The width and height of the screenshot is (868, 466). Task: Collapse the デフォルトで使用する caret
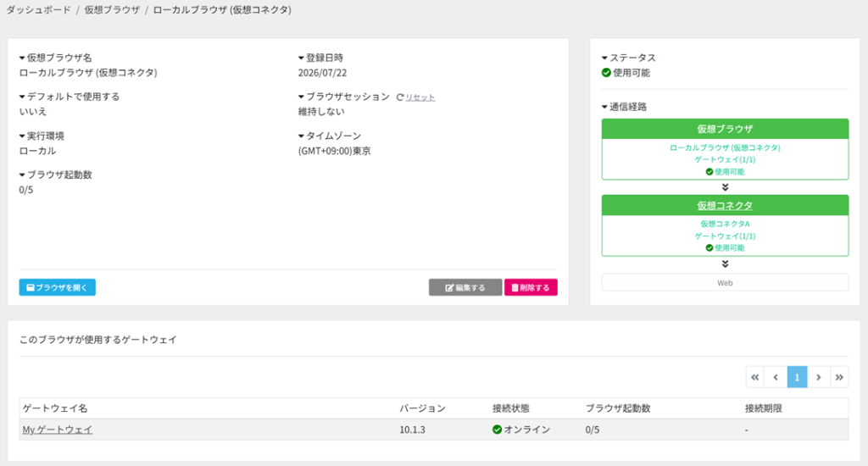pos(22,97)
